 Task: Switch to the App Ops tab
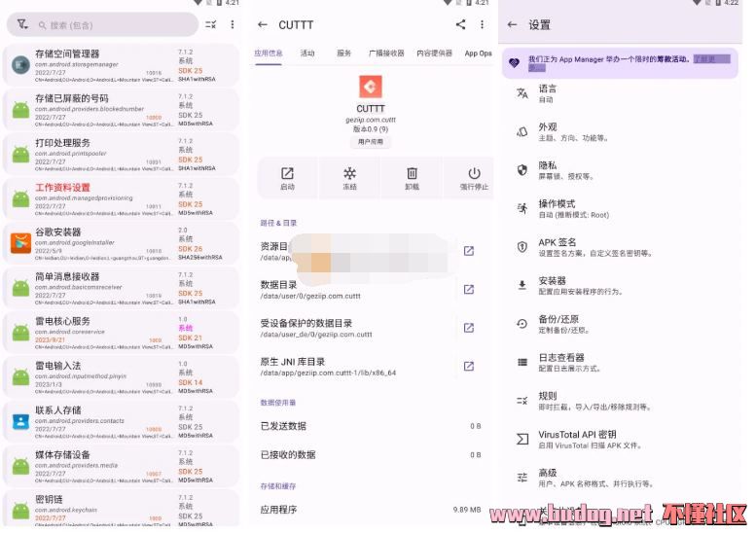pyautogui.click(x=479, y=53)
